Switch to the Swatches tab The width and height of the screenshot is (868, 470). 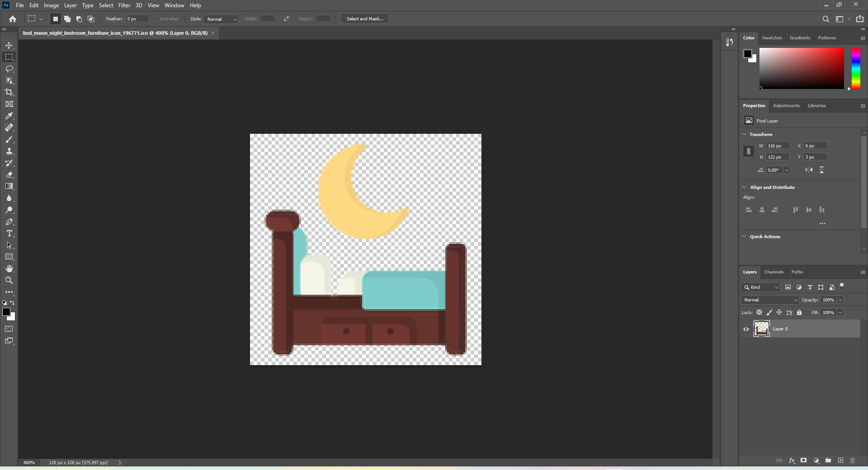(772, 38)
